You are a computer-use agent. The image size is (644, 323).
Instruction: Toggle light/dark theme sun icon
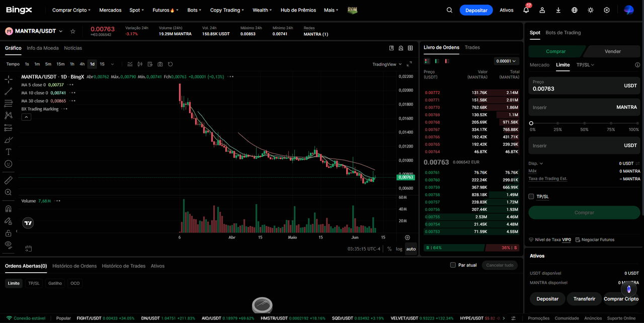tap(590, 10)
